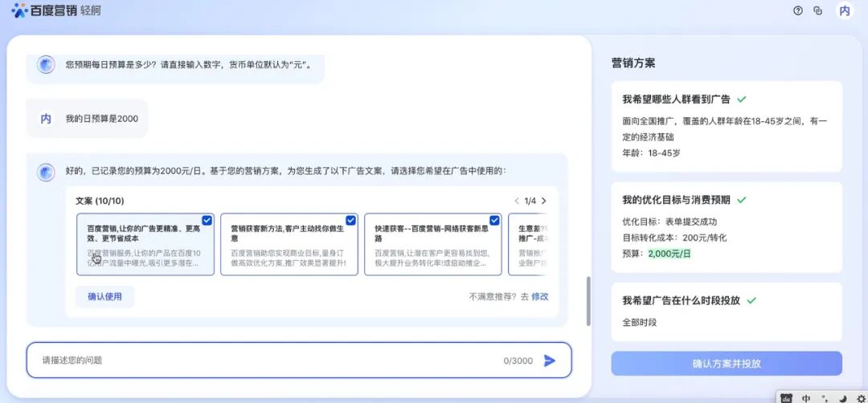The width and height of the screenshot is (868, 403).
Task: Select the partially visible fourth copy card
Action: pyautogui.click(x=527, y=244)
